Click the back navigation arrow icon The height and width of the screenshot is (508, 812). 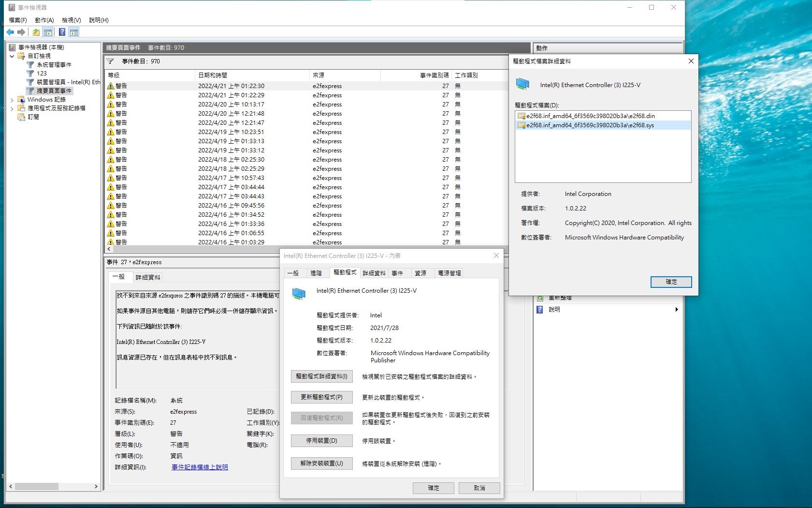point(10,32)
